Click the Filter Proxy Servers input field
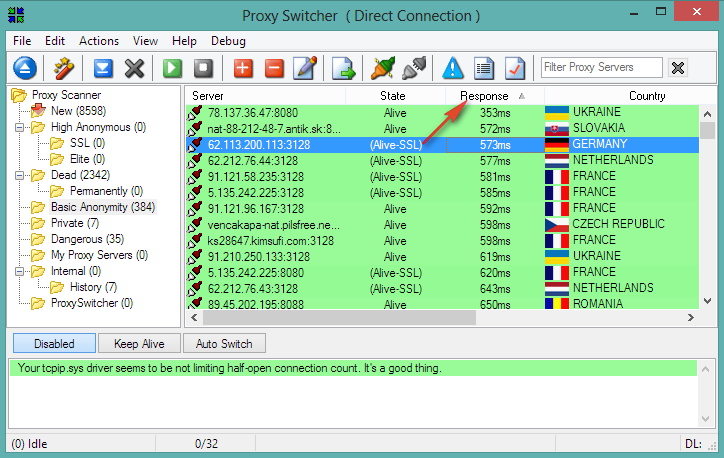The height and width of the screenshot is (458, 724). [x=602, y=67]
